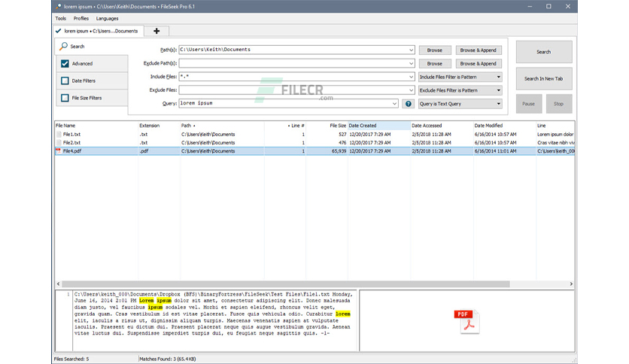629x364 pixels.
Task: Sort by Line # column header
Action: [x=285, y=126]
